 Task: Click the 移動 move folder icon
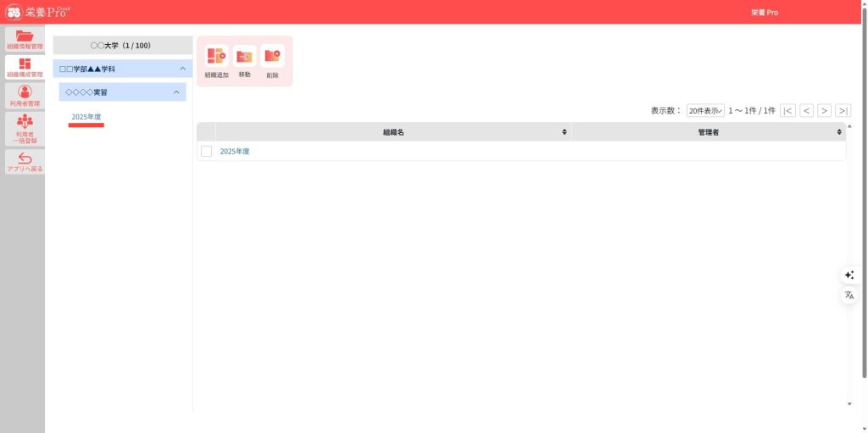(x=244, y=57)
